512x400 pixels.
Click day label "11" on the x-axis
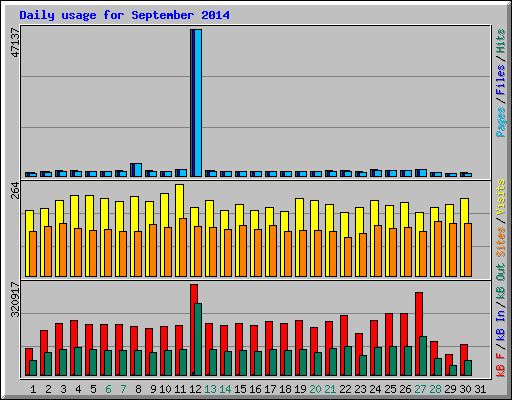click(180, 389)
